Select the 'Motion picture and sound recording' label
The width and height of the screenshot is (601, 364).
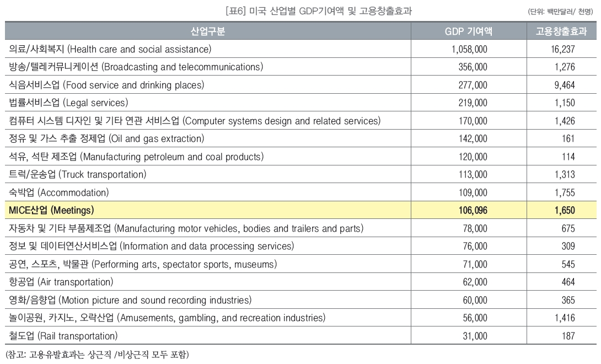(130, 300)
